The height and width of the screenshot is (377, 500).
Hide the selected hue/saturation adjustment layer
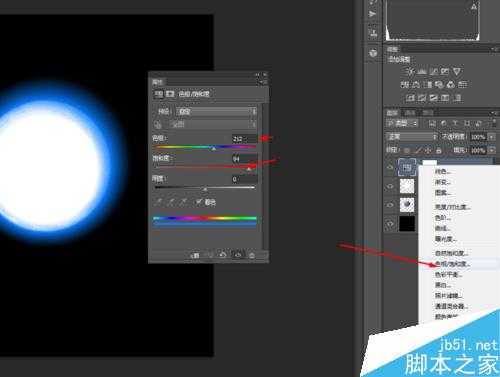pyautogui.click(x=390, y=167)
